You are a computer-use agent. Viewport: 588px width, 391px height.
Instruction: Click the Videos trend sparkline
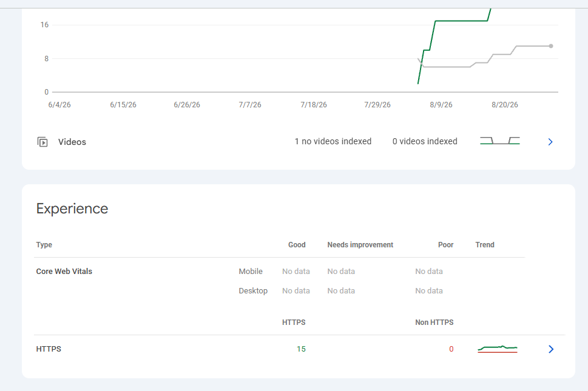pos(500,141)
